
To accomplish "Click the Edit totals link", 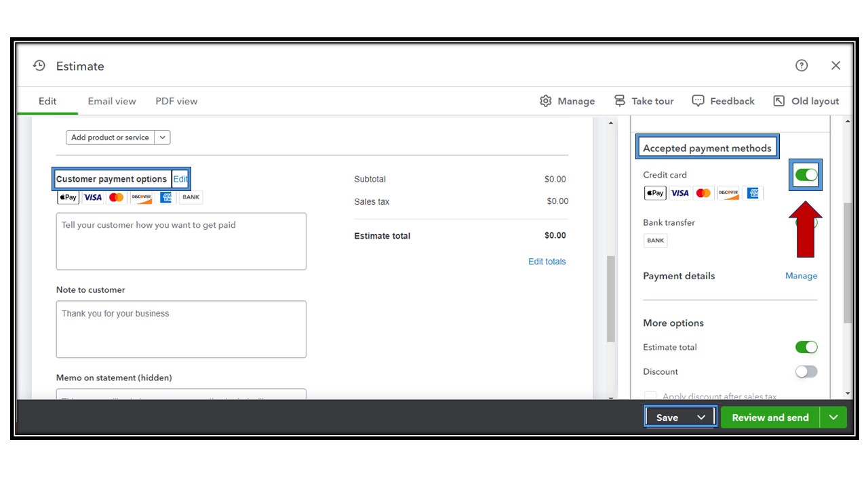I will (x=547, y=262).
